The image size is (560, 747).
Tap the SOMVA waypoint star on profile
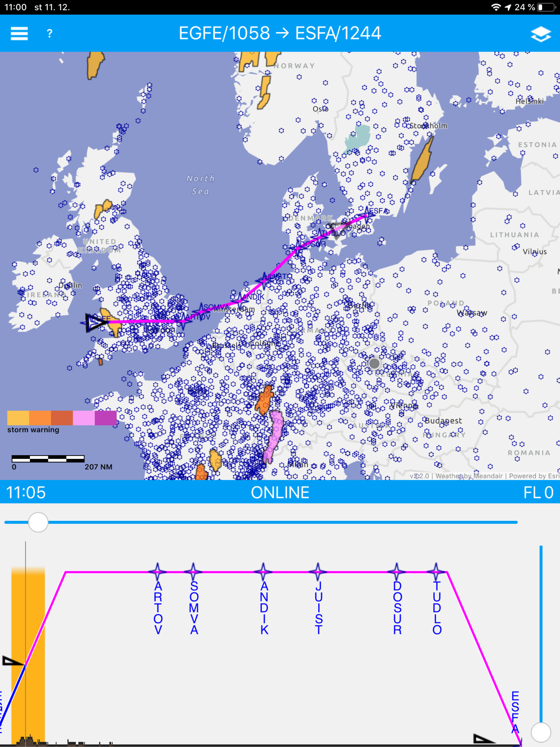[193, 572]
